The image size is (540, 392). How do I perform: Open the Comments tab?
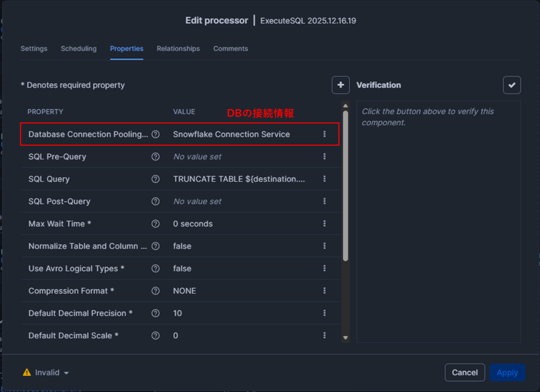point(230,49)
